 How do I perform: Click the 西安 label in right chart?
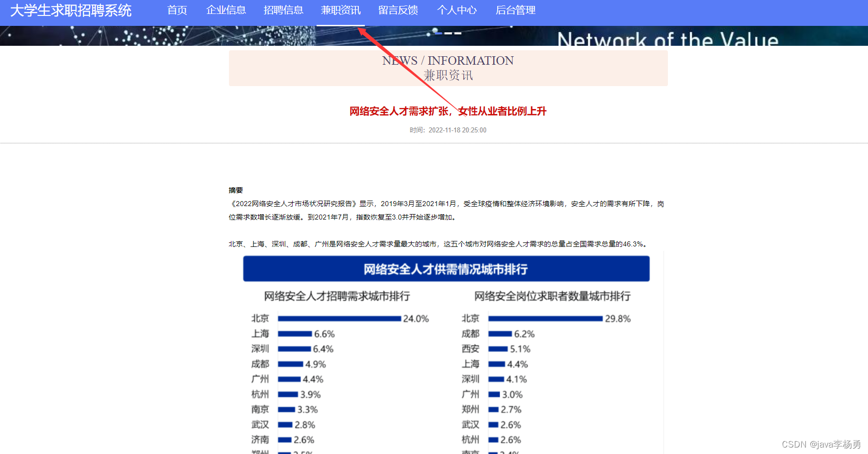(470, 349)
